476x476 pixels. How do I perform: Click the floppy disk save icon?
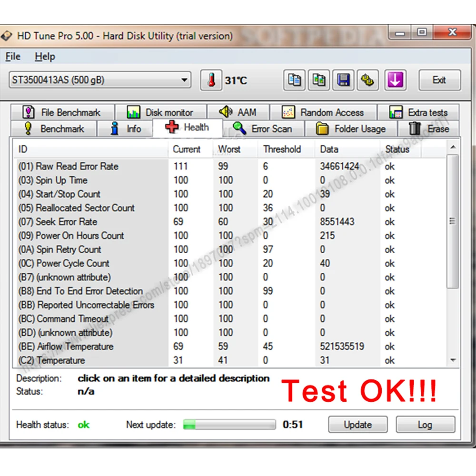(343, 80)
